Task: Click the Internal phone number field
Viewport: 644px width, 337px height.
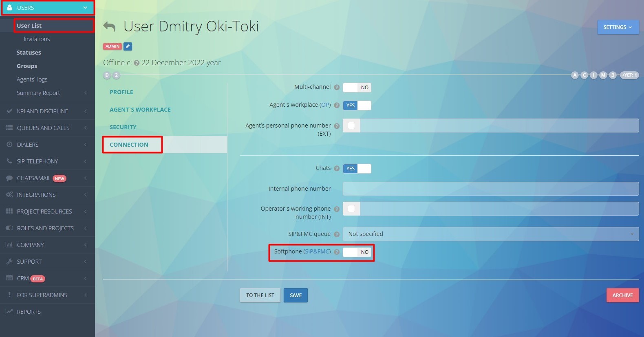Action: pos(490,189)
